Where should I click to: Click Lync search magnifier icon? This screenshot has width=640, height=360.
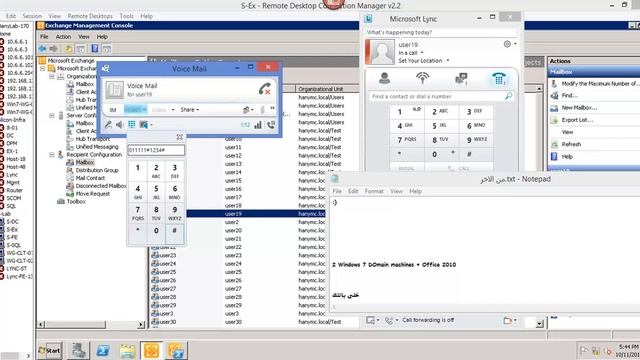(508, 96)
